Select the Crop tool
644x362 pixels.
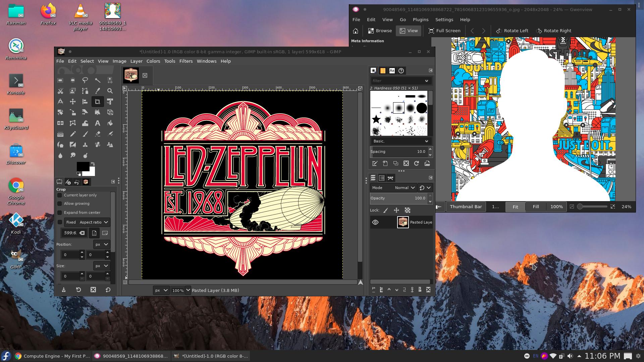coord(97,102)
